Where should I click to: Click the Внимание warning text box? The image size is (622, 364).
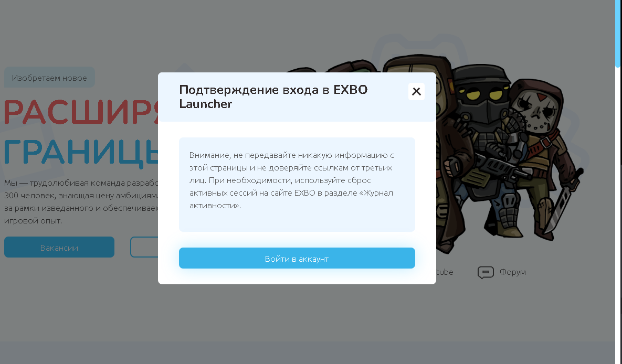click(x=297, y=185)
